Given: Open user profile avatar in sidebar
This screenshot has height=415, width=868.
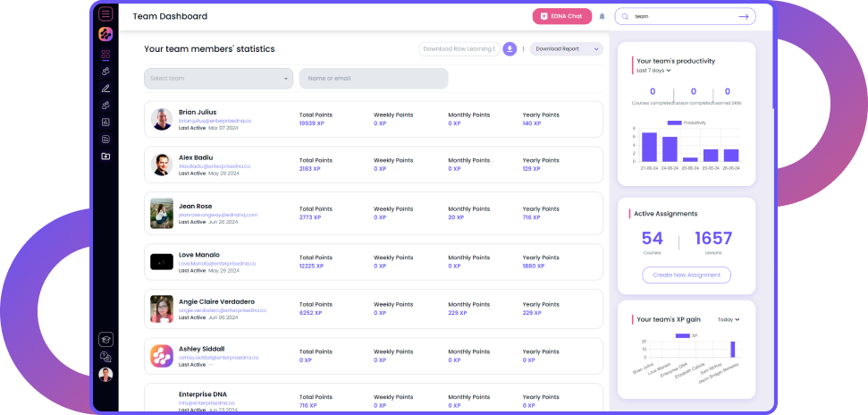Looking at the screenshot, I should (105, 375).
